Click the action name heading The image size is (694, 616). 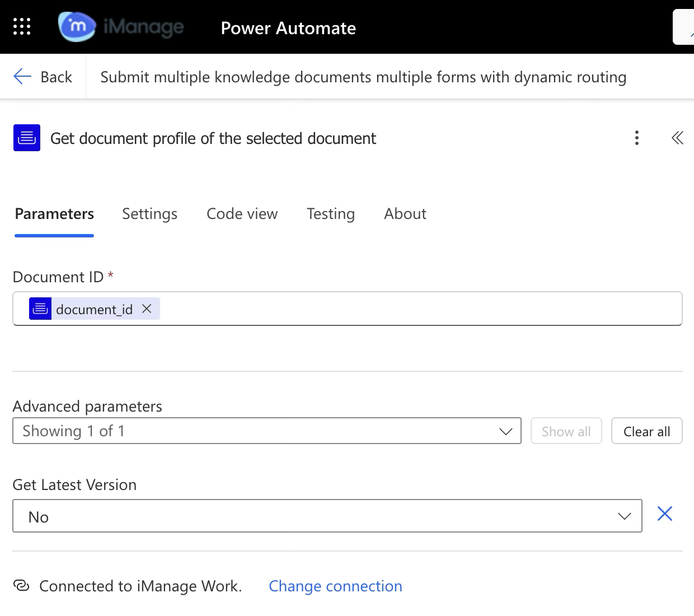click(x=213, y=138)
